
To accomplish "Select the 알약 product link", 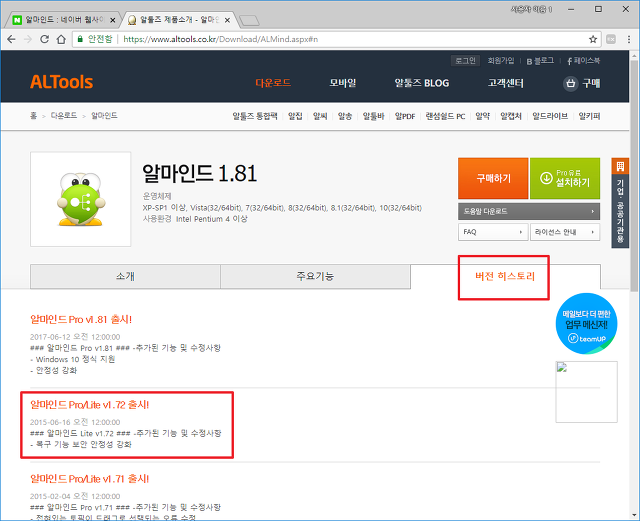I will (x=483, y=116).
